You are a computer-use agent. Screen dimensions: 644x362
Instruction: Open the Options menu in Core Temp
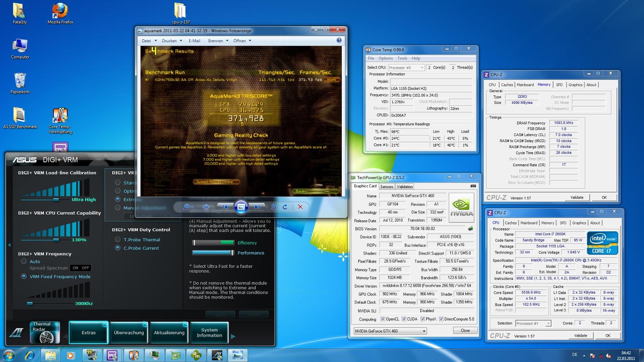coord(386,58)
